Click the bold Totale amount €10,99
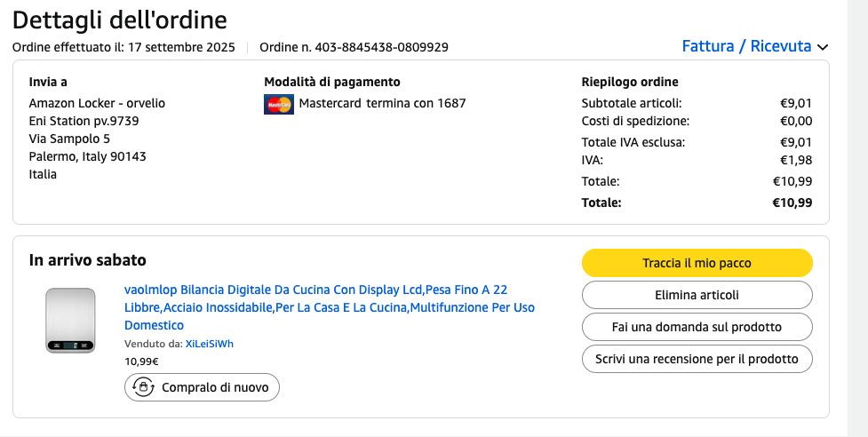The width and height of the screenshot is (868, 437). click(792, 203)
